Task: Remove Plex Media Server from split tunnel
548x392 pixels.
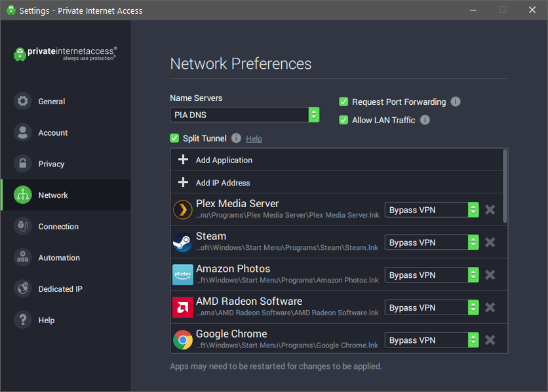Action: point(490,210)
